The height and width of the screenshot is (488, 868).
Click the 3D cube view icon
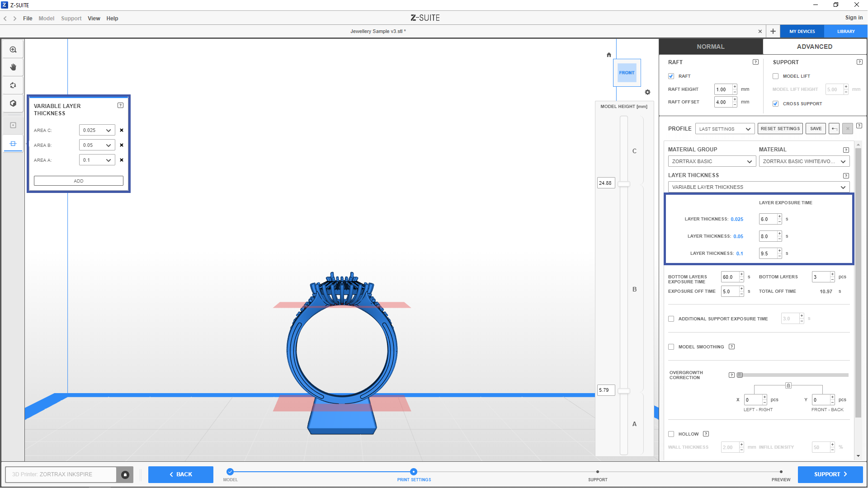tap(13, 103)
